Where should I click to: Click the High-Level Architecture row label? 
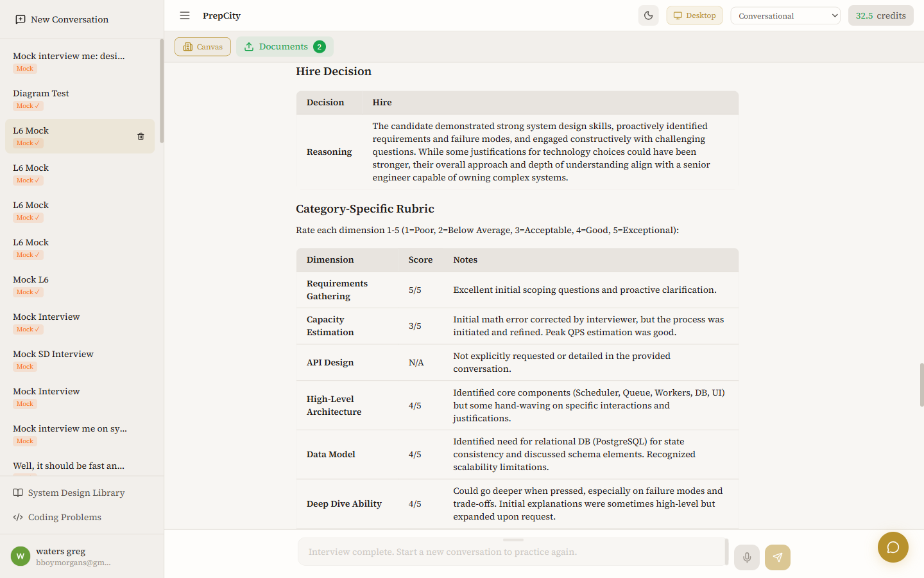tap(334, 405)
